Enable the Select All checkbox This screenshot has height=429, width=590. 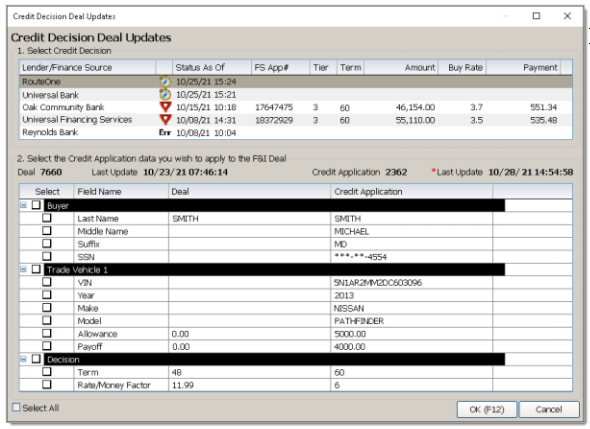point(16,408)
